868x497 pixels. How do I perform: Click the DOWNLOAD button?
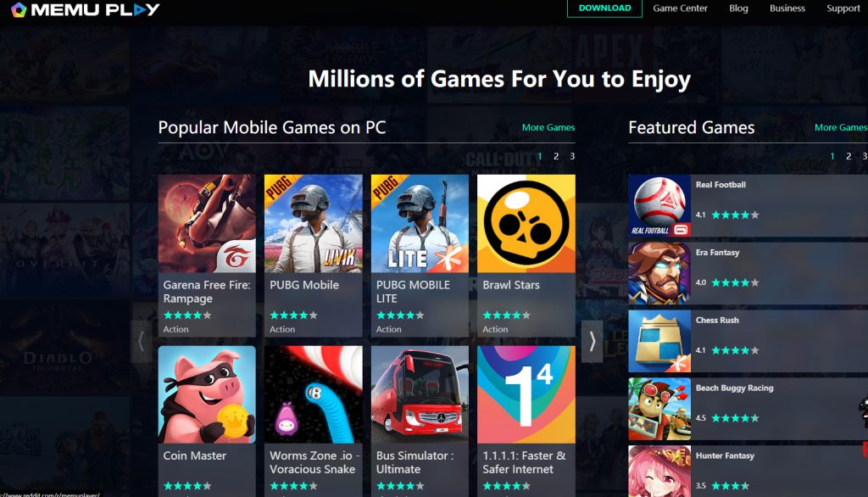pos(604,8)
